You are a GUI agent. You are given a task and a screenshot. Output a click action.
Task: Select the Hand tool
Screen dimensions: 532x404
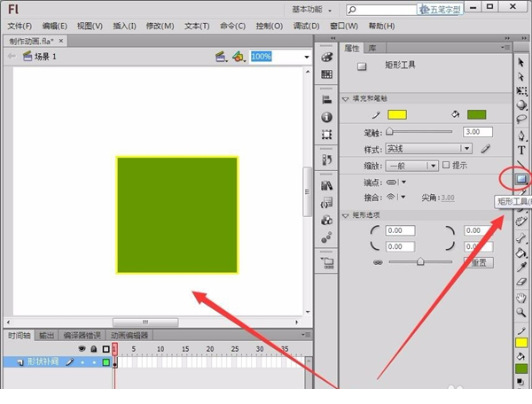pyautogui.click(x=521, y=298)
